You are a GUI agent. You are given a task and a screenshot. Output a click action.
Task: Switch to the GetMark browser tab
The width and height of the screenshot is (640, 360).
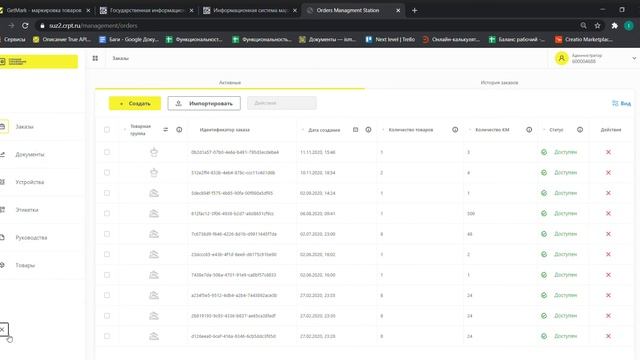[44, 11]
